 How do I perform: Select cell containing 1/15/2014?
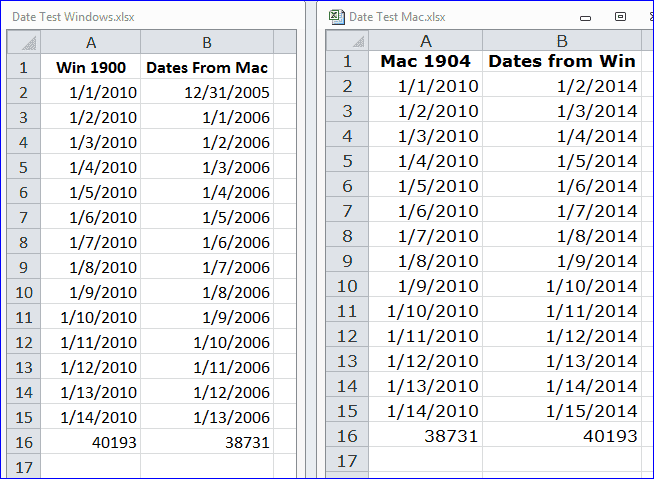tap(562, 410)
